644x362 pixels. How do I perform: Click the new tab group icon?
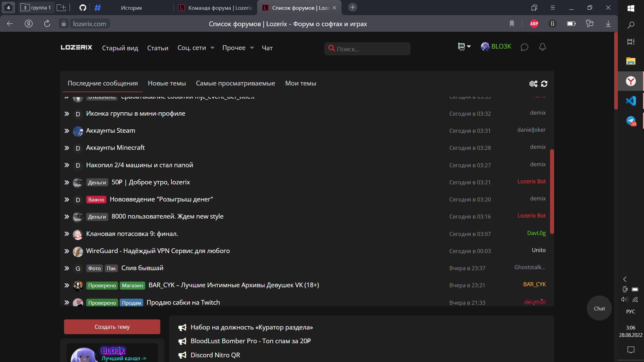[61, 7]
